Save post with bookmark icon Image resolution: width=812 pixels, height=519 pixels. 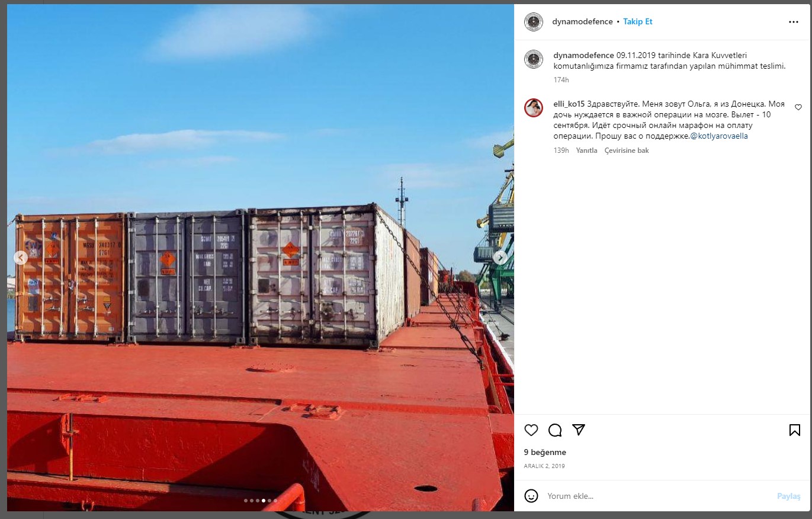795,430
